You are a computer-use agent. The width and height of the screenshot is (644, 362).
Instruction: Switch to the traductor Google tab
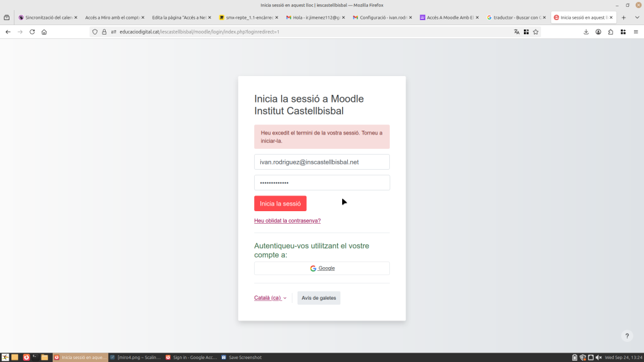tap(514, 18)
